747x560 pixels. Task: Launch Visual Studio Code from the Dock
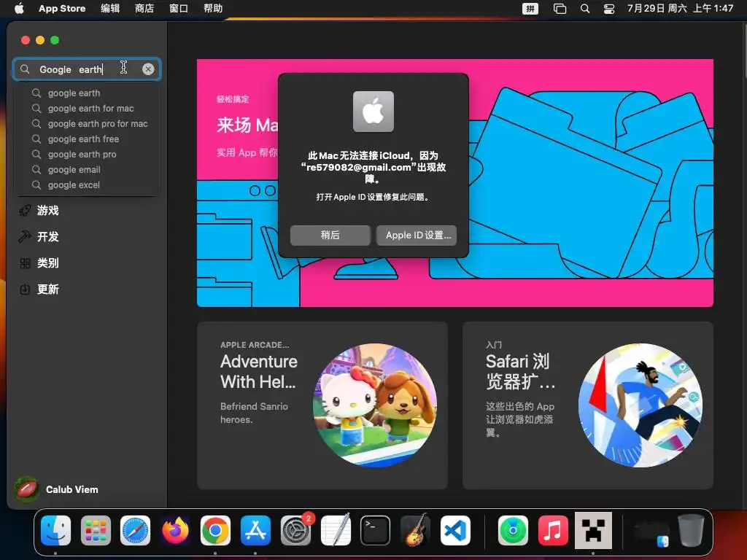455,531
